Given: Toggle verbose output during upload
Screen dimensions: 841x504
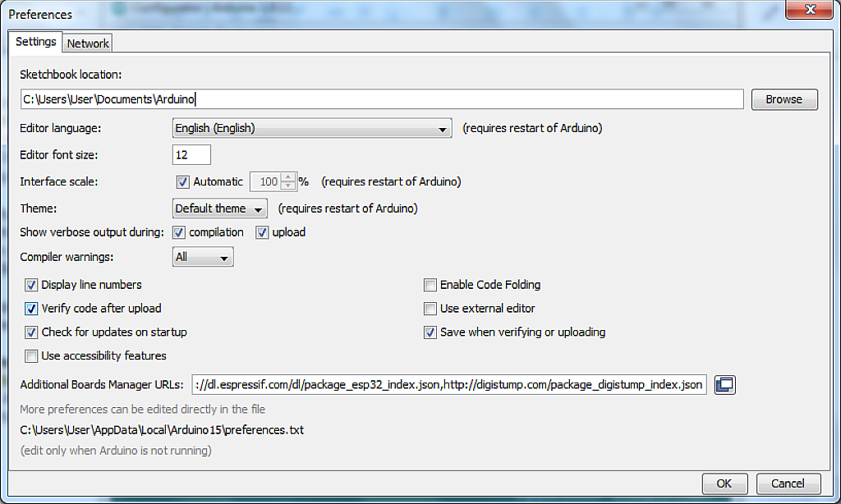Looking at the screenshot, I should coord(260,232).
